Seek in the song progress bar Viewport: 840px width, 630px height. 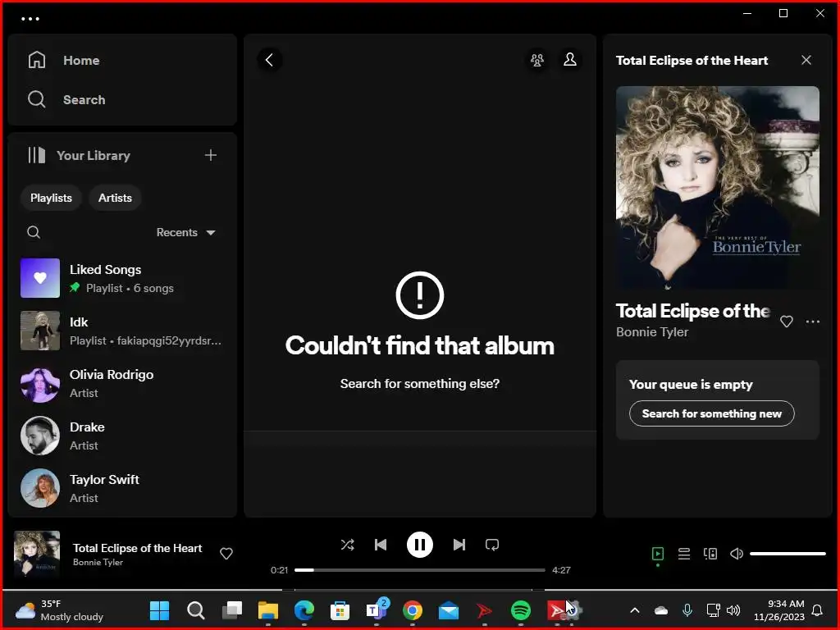pyautogui.click(x=419, y=570)
